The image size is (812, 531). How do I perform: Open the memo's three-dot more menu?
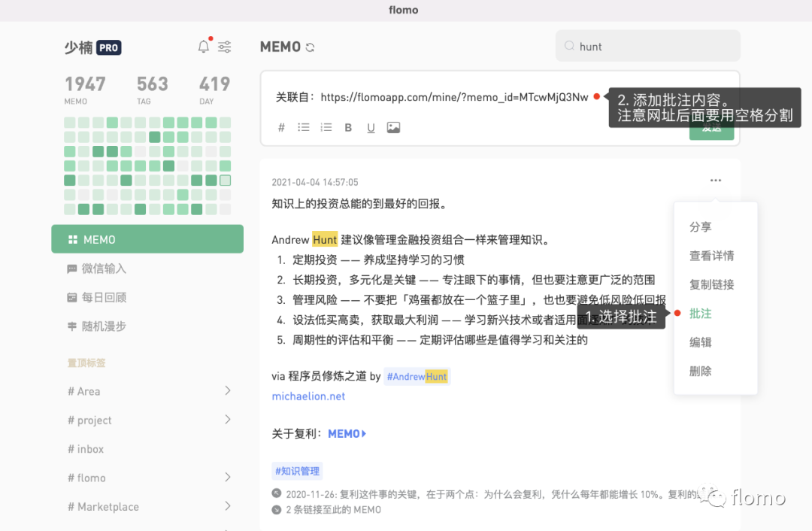coord(716,181)
